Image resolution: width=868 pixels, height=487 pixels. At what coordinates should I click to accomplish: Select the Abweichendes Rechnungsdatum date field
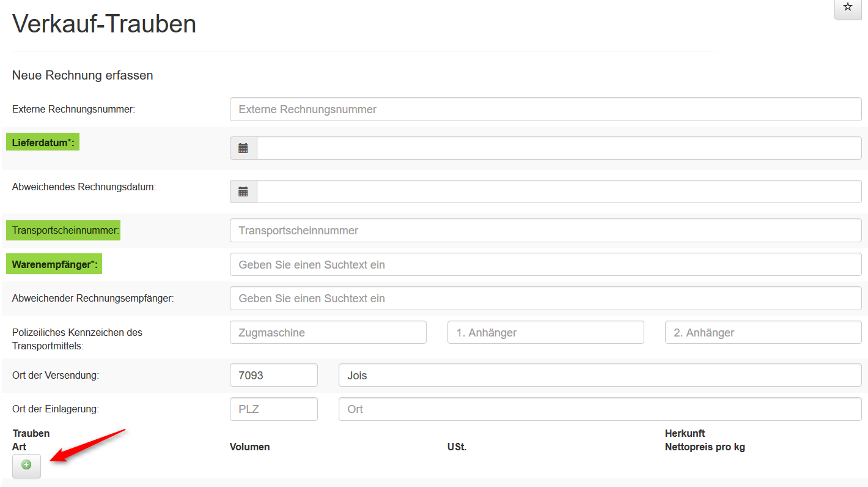[559, 191]
